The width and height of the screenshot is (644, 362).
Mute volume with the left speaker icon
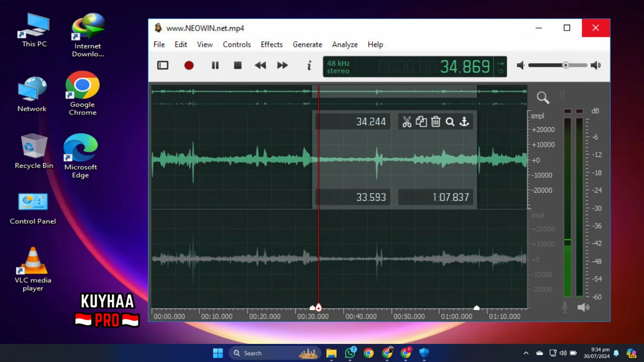click(x=521, y=65)
